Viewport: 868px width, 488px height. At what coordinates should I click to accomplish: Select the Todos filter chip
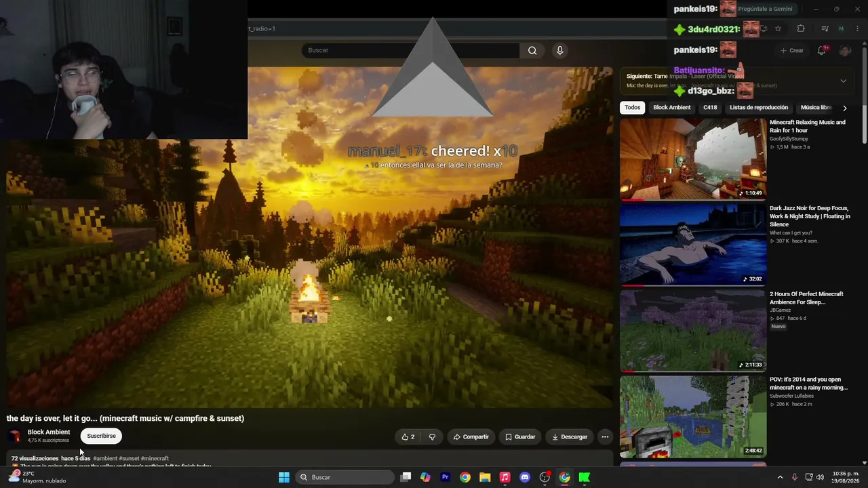632,108
